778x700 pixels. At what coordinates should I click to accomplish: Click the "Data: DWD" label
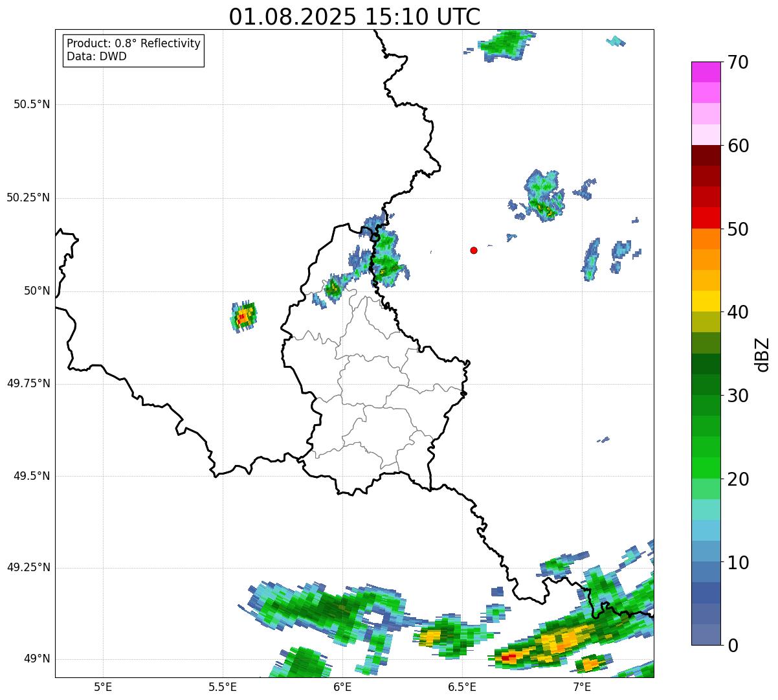(x=96, y=56)
